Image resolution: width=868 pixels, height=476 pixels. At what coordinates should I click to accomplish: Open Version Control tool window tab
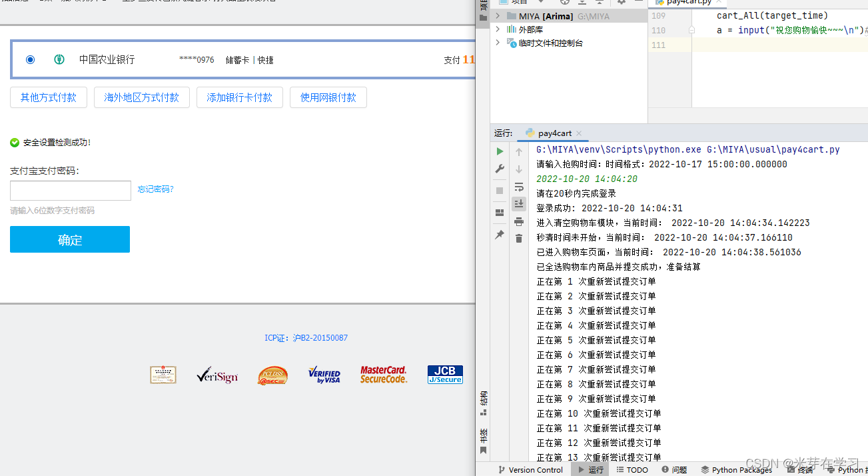tap(530, 469)
